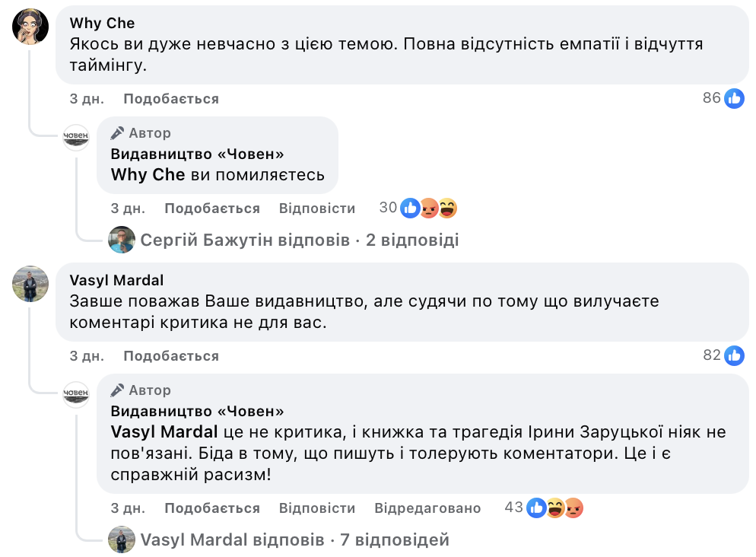Click Човен avatar on second author reply
This screenshot has height=557, width=756.
pos(76,394)
